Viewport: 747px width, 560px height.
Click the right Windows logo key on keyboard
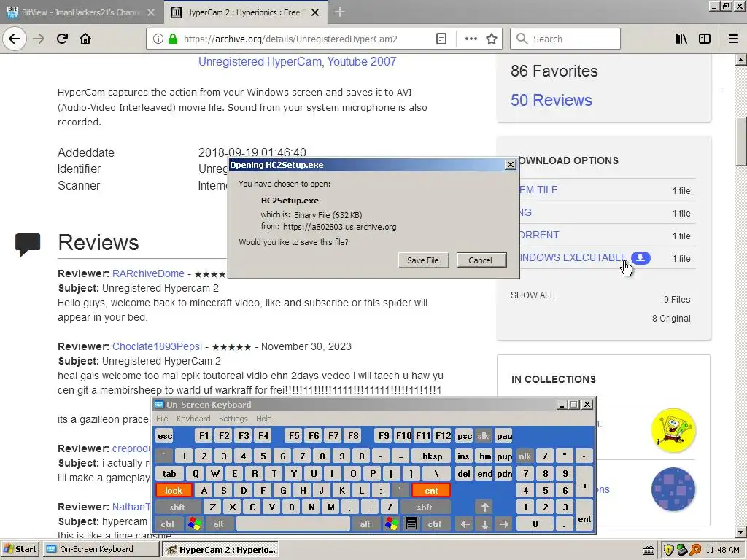point(392,524)
